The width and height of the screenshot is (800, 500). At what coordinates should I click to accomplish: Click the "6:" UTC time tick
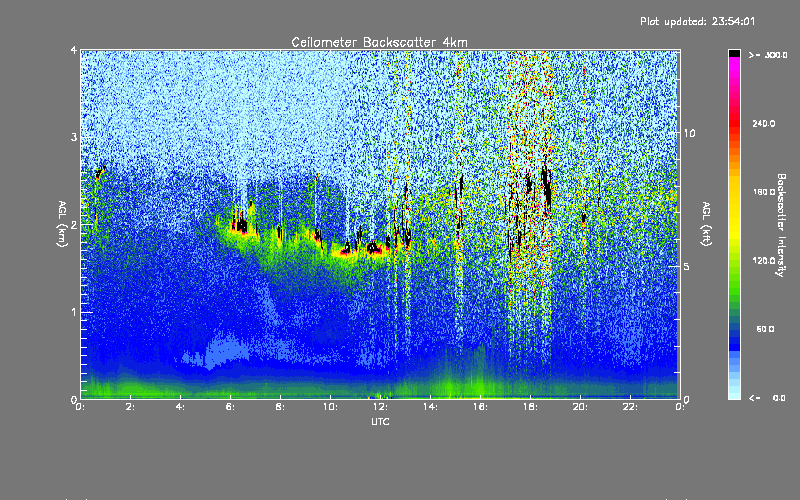coord(230,407)
